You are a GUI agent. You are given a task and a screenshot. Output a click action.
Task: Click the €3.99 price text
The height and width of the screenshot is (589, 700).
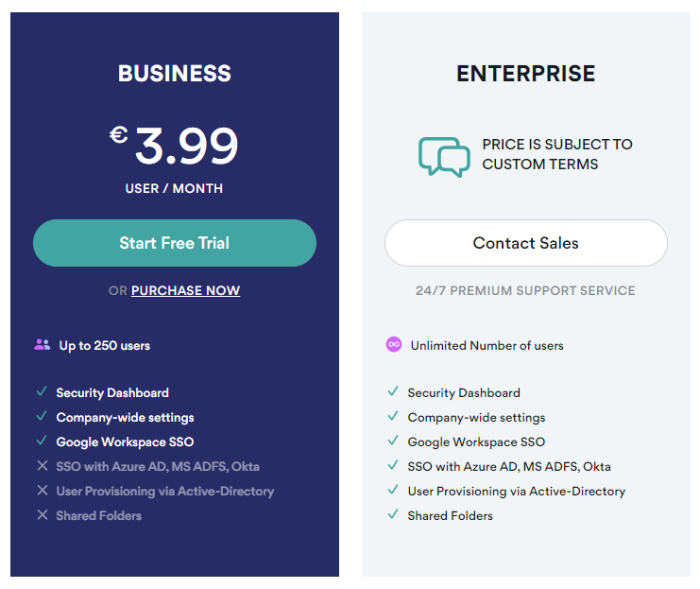tap(174, 146)
